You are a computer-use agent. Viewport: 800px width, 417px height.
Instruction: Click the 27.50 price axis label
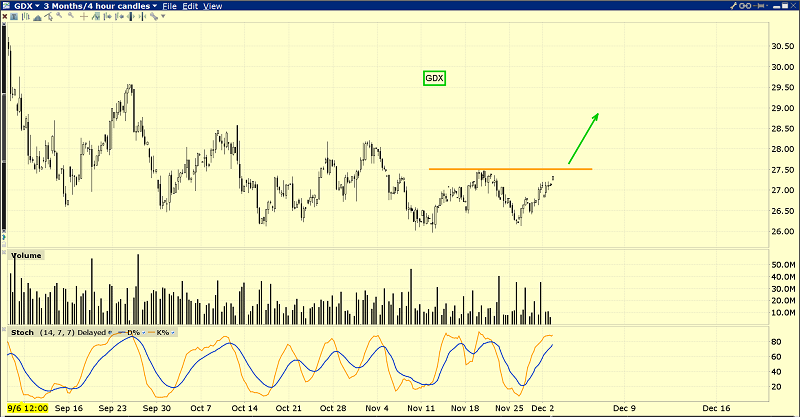click(x=783, y=169)
